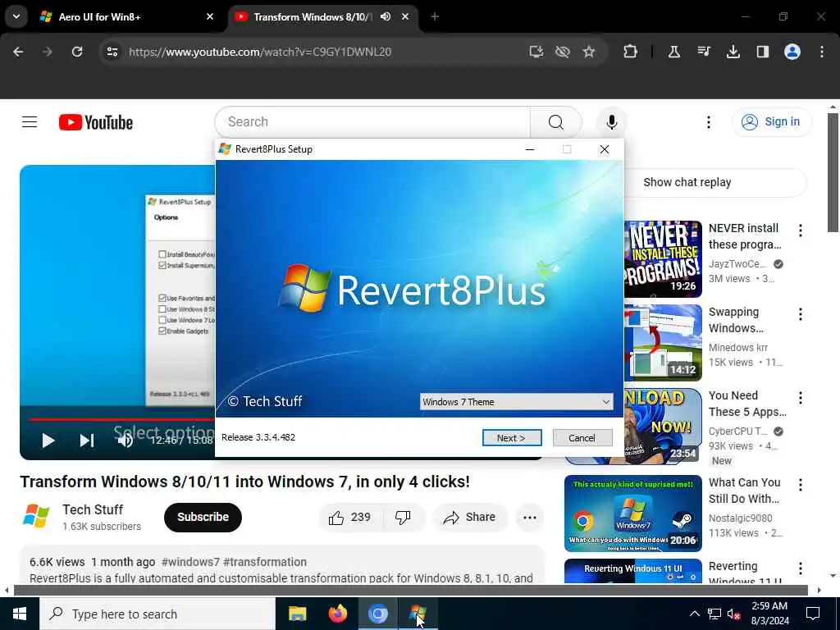Open File Explorer from the taskbar
This screenshot has width=840, height=630.
297,614
